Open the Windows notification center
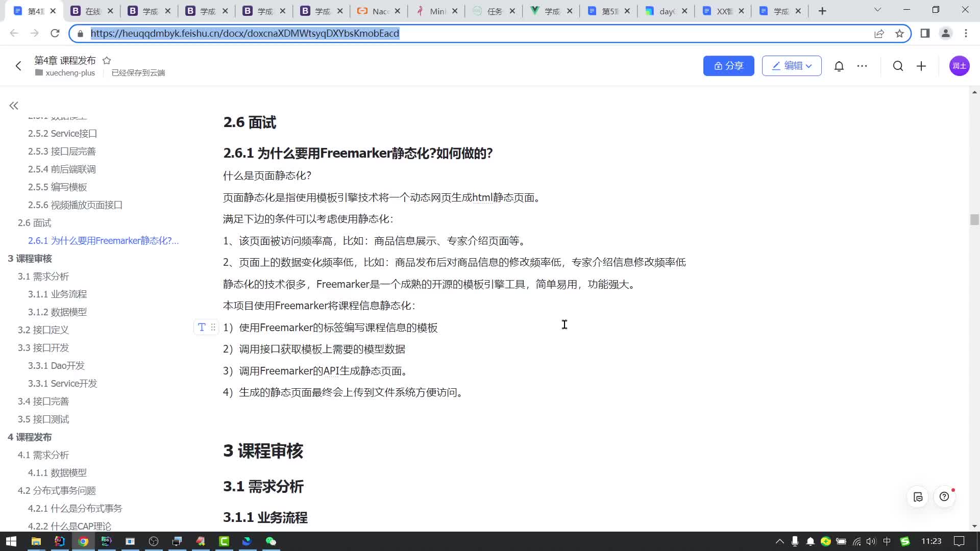The width and height of the screenshot is (980, 551). click(x=960, y=541)
